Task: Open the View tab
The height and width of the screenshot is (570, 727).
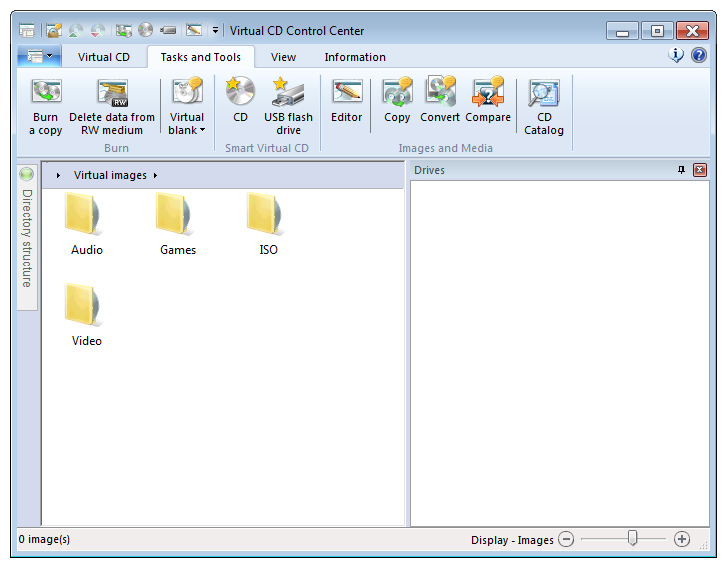Action: (283, 57)
